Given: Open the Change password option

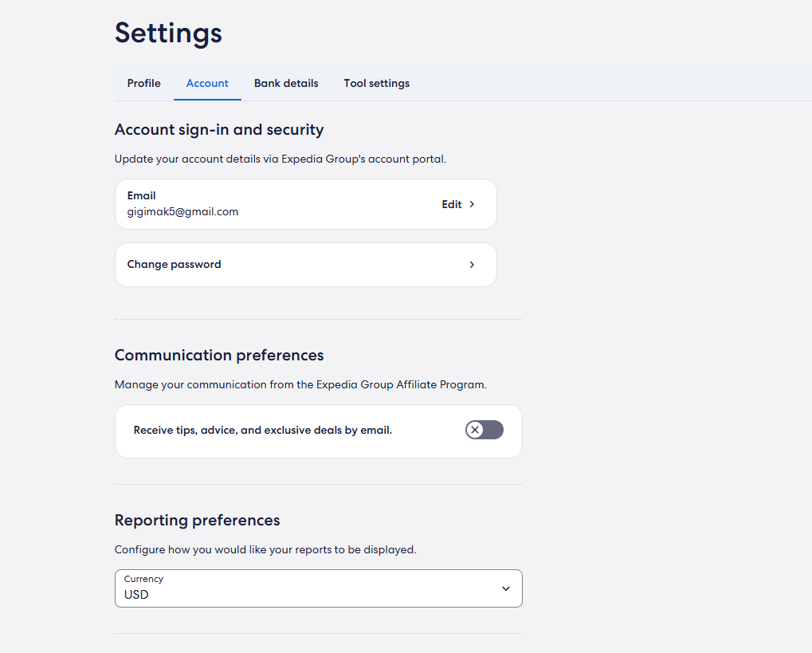Looking at the screenshot, I should pyautogui.click(x=174, y=265).
